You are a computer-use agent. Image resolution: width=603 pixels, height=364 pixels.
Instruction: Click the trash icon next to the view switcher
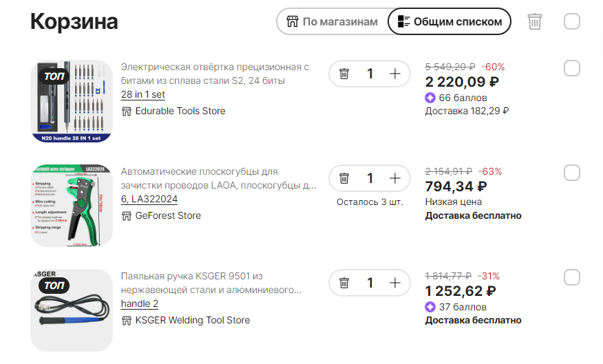tap(535, 21)
